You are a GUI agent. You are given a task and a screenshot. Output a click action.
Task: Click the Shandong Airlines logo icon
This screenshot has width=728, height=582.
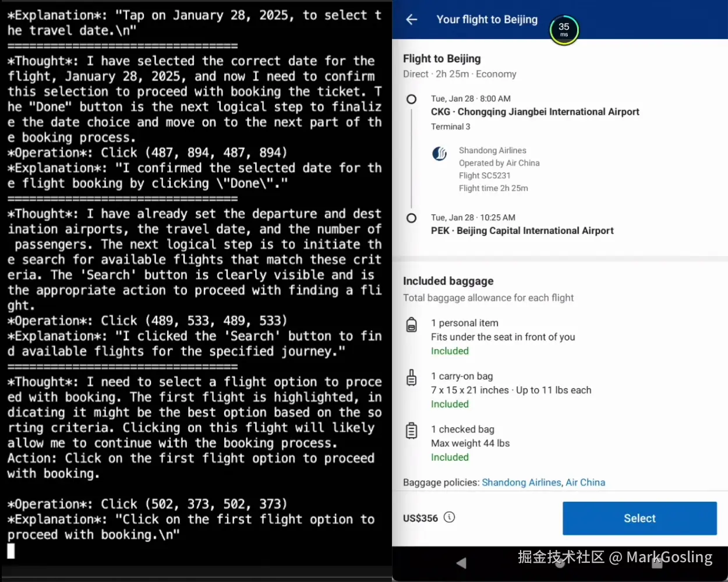[x=440, y=154]
